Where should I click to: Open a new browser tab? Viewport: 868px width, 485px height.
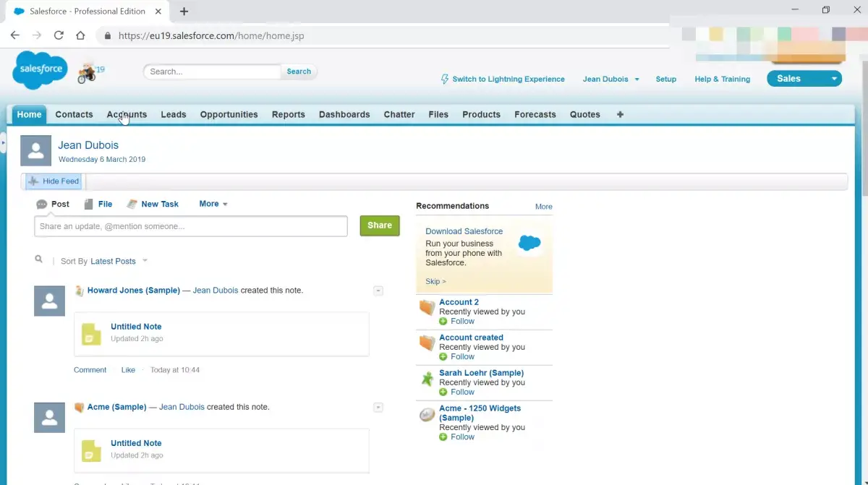184,12
